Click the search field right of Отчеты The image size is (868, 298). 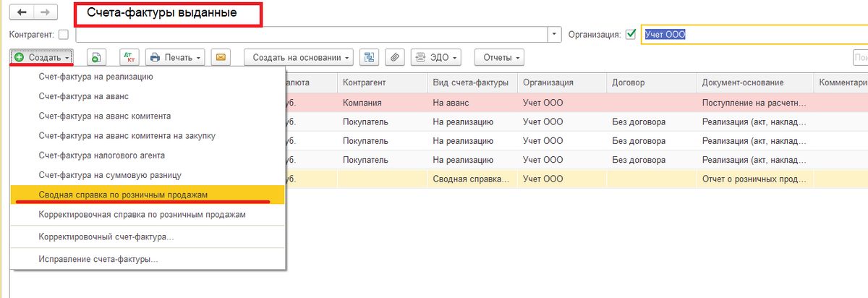(x=860, y=57)
